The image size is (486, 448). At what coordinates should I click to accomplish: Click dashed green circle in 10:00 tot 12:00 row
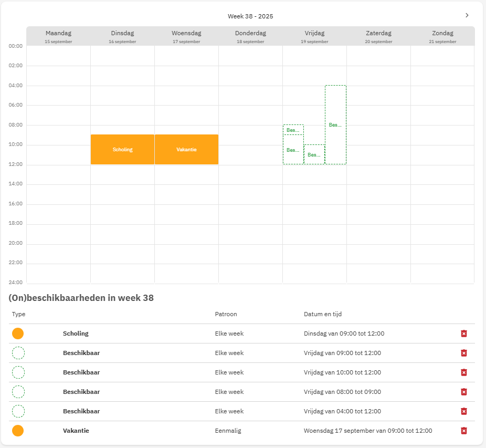tap(18, 372)
